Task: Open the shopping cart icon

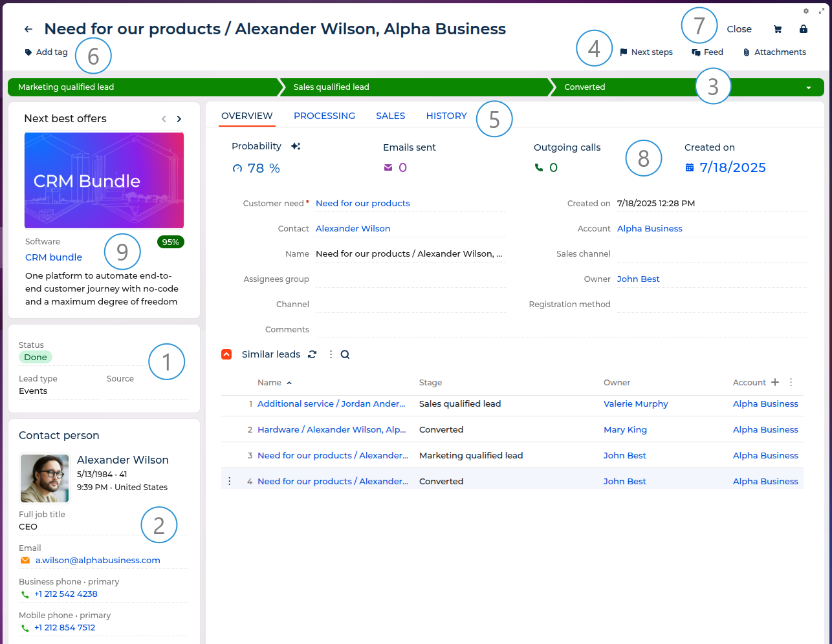Action: point(778,29)
